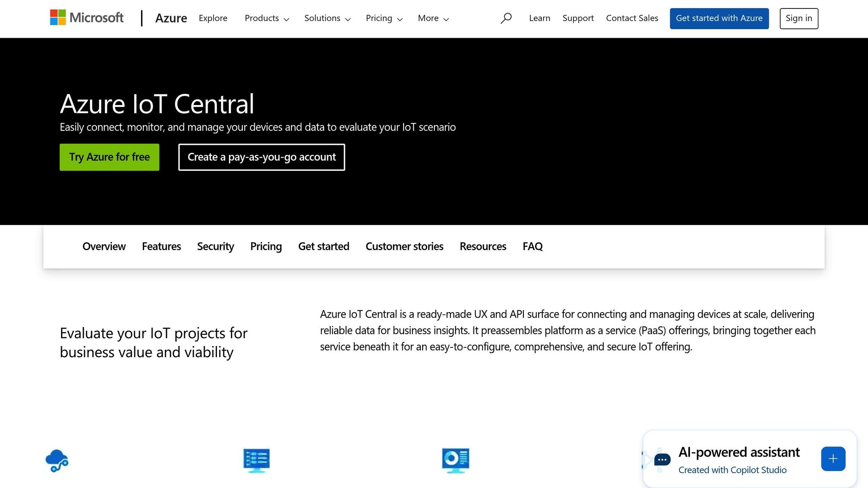
Task: Click the device list monitor feature icon
Action: click(256, 460)
